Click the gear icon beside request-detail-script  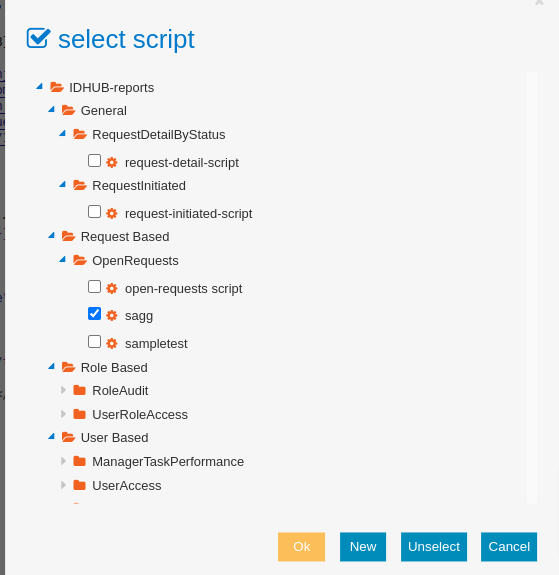[x=112, y=162]
